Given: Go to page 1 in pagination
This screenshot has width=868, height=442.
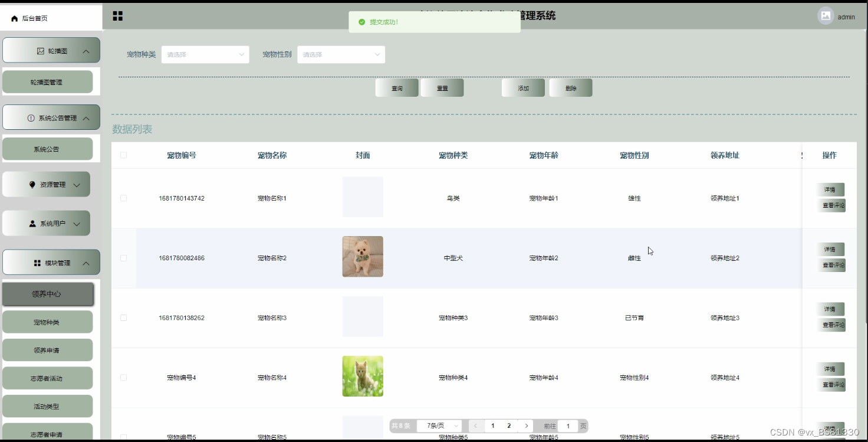Looking at the screenshot, I should pyautogui.click(x=492, y=426).
